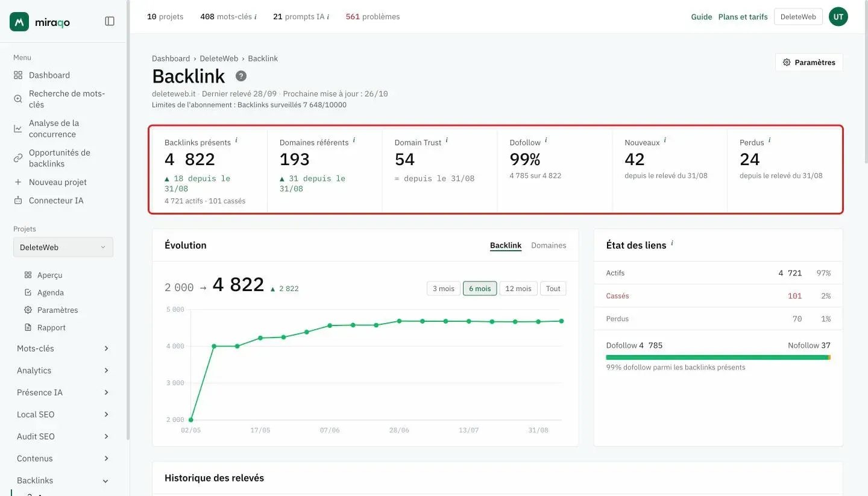Click the Recherche de mots-clés magnifier icon
This screenshot has width=868, height=496.
18,99
